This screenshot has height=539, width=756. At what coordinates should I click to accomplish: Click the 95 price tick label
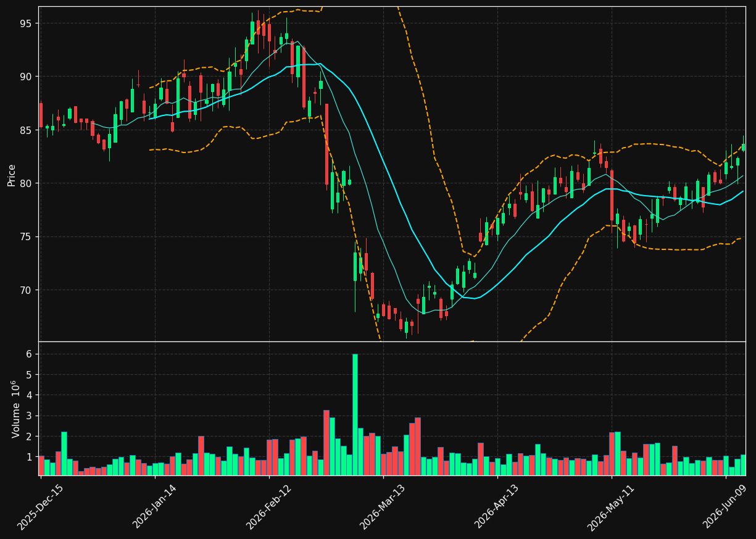pos(26,23)
